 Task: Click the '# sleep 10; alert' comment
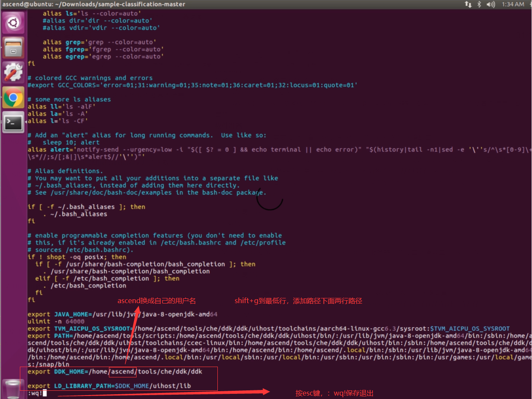coord(64,142)
